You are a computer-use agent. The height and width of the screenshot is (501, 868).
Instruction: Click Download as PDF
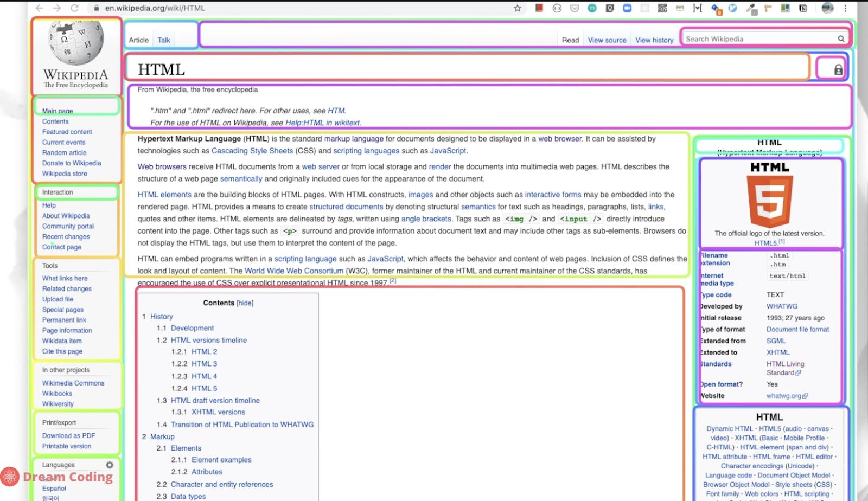68,435
